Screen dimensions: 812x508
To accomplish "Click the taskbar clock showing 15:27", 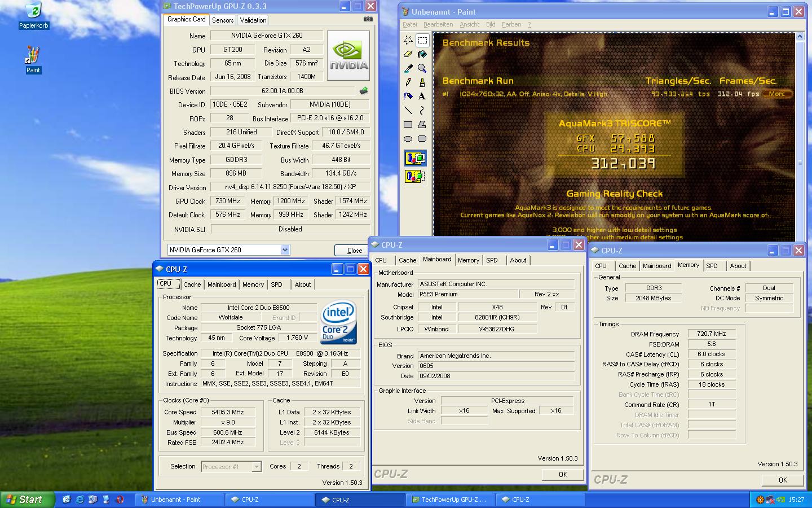I will [x=796, y=500].
